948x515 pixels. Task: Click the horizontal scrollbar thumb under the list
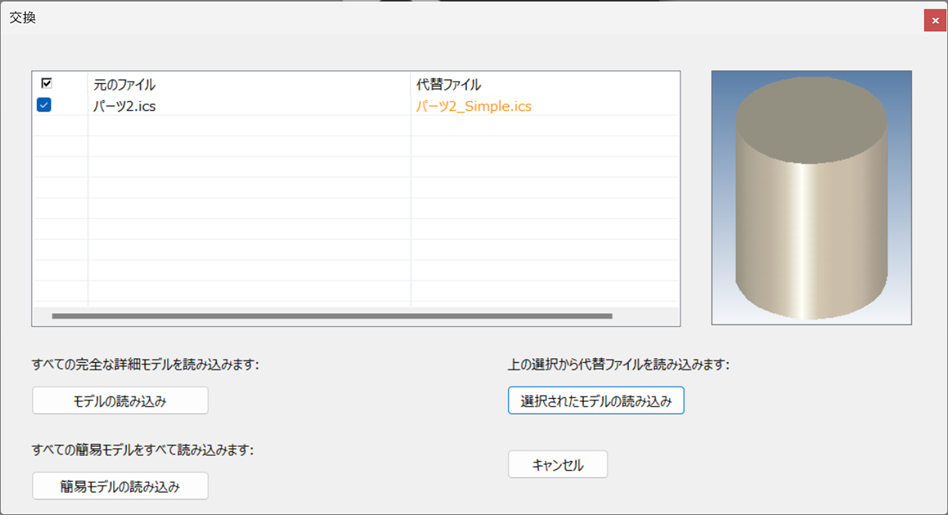(330, 316)
